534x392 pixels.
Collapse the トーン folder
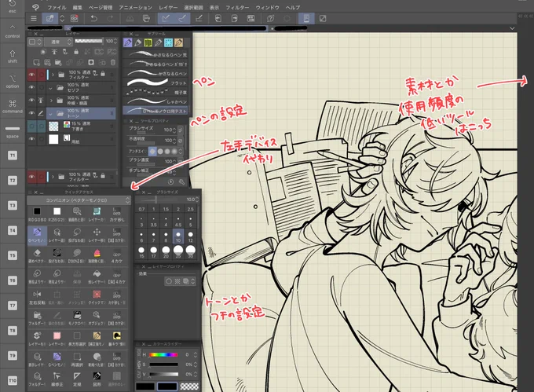click(51, 113)
